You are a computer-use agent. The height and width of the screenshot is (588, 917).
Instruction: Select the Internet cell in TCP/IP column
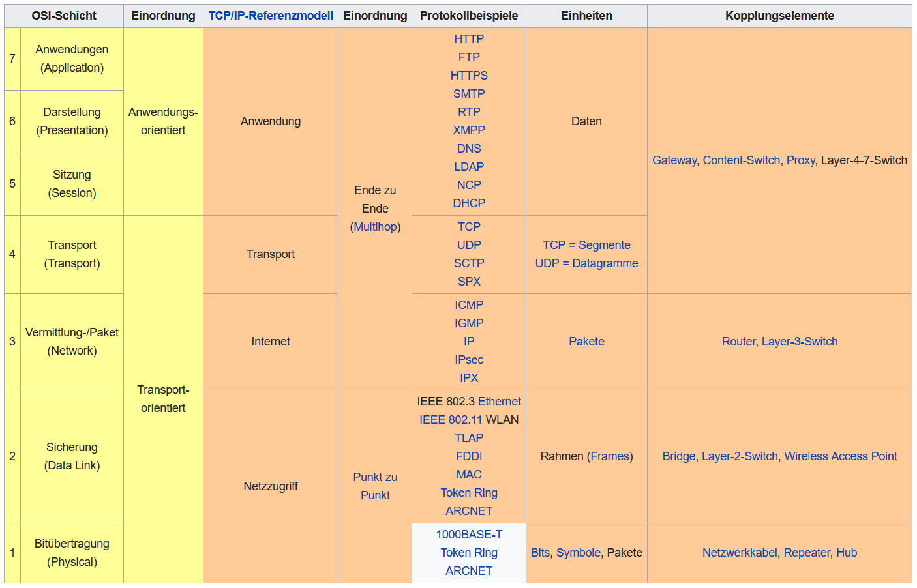pos(271,342)
